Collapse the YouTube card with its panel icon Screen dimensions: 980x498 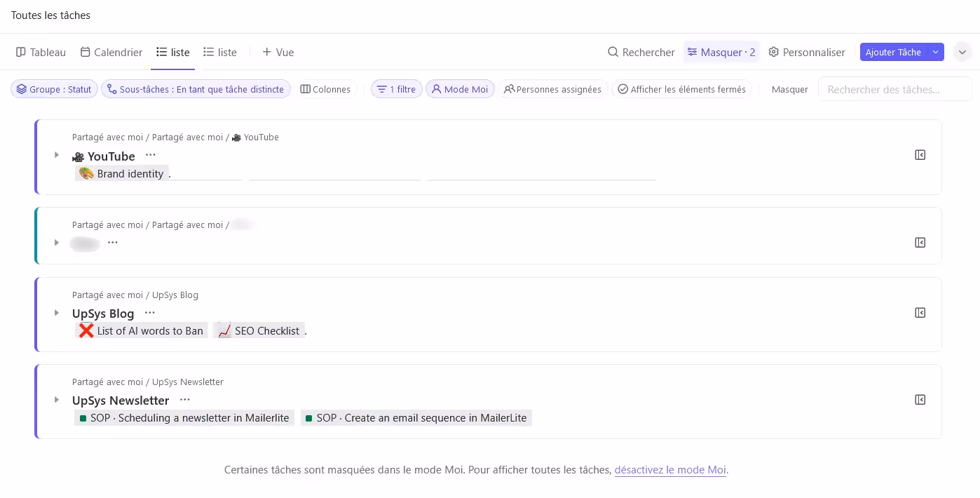pos(920,154)
